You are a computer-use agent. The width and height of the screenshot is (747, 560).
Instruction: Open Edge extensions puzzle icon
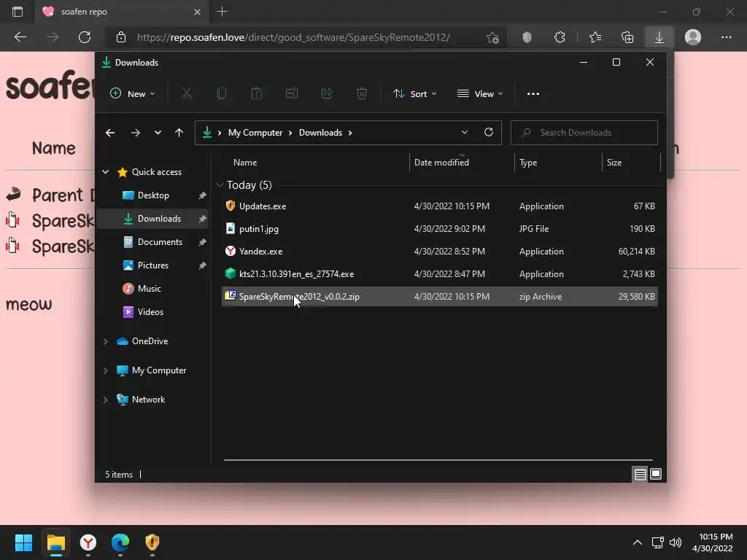click(560, 37)
